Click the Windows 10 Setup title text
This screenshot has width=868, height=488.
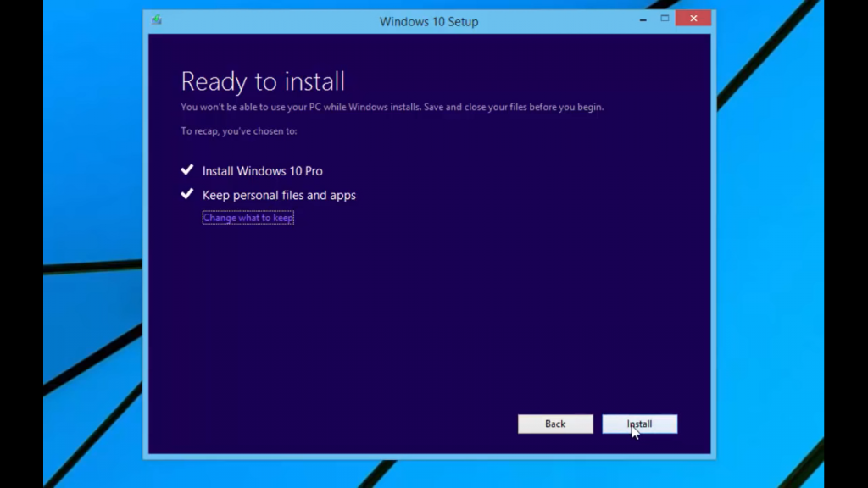[428, 21]
